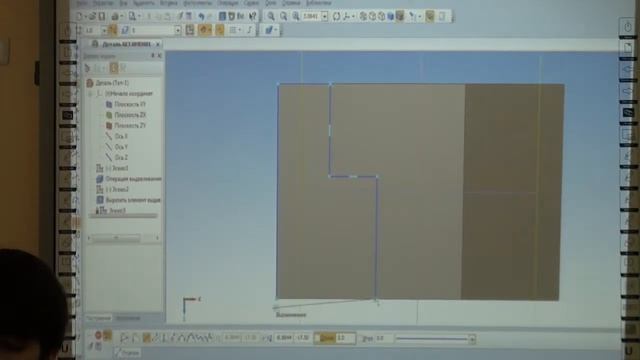Click the context help cursor icon
Viewport: 640px width, 360px height.
pos(253,16)
